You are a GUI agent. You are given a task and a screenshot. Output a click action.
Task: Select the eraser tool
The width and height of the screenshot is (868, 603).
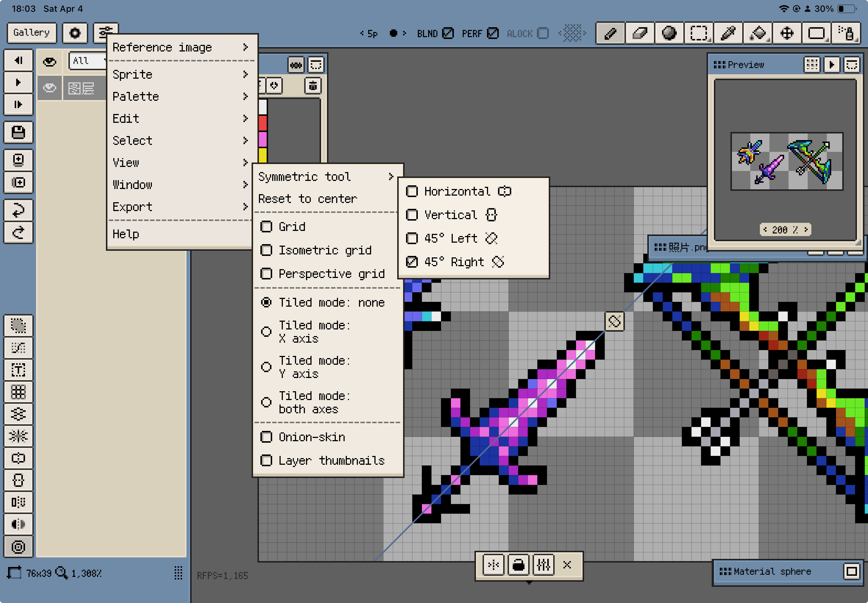pyautogui.click(x=639, y=33)
